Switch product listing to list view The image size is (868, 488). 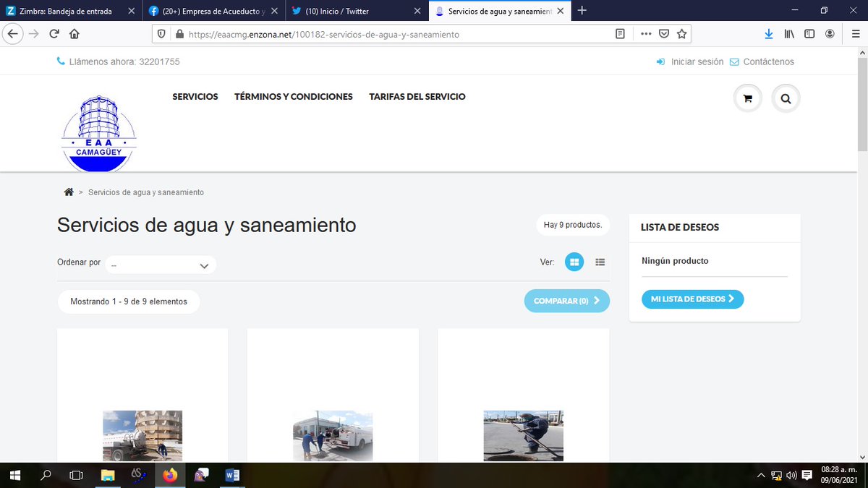point(600,262)
